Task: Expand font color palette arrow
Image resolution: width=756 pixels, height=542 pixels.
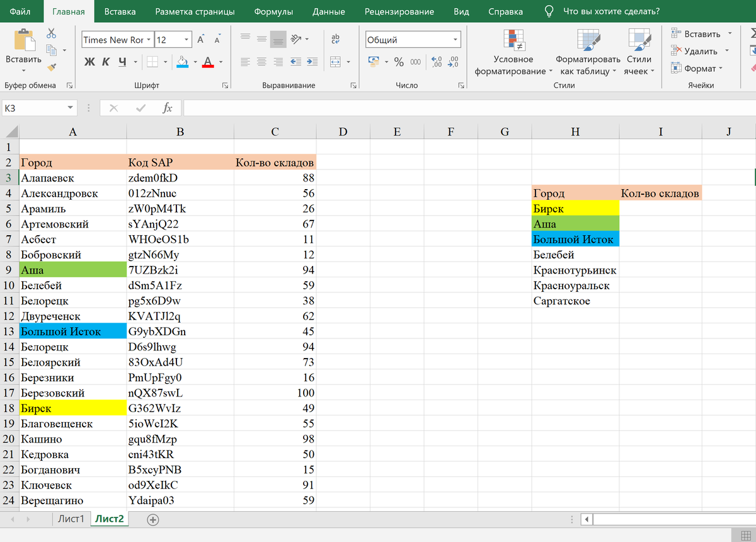Action: pyautogui.click(x=220, y=62)
